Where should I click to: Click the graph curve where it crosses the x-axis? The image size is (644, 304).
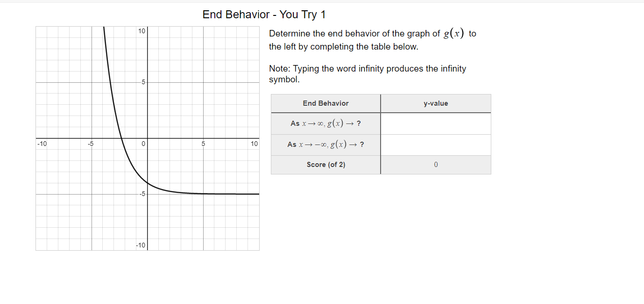coord(120,139)
